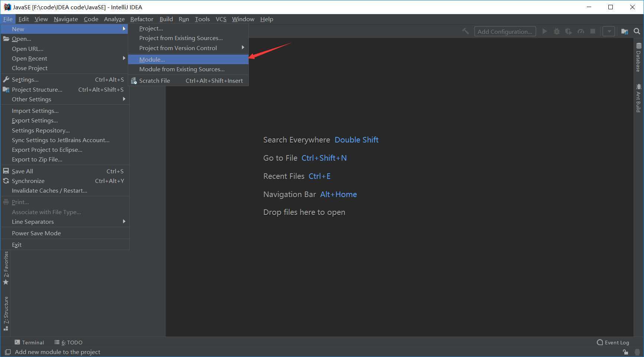
Task: Click Exit in the File menu
Action: 65,245
